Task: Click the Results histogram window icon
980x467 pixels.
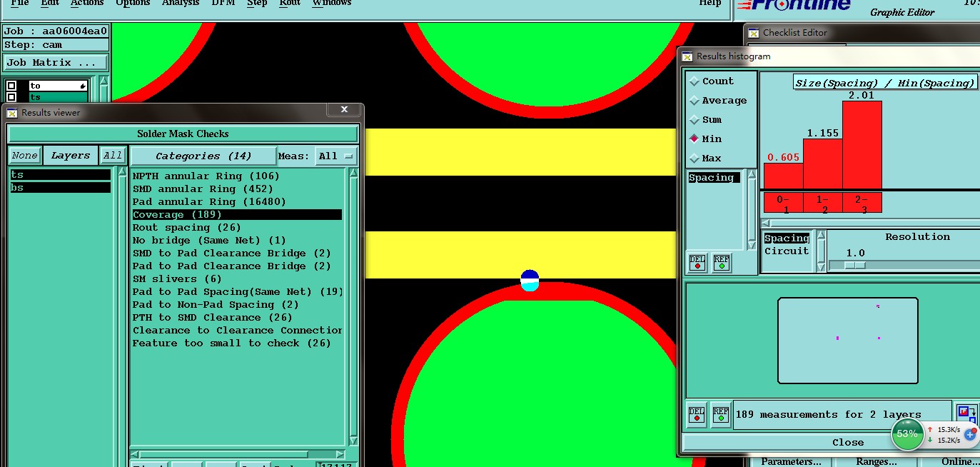Action: pyautogui.click(x=687, y=56)
